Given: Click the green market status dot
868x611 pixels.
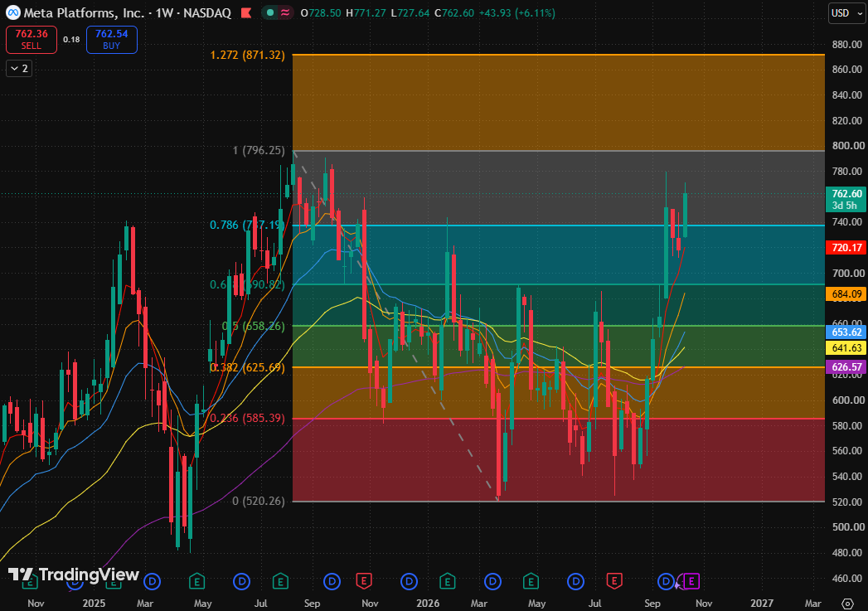Looking at the screenshot, I should [270, 12].
